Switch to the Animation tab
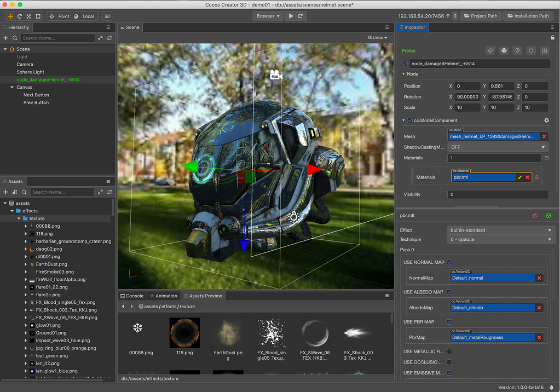This screenshot has height=392, width=560. (163, 295)
